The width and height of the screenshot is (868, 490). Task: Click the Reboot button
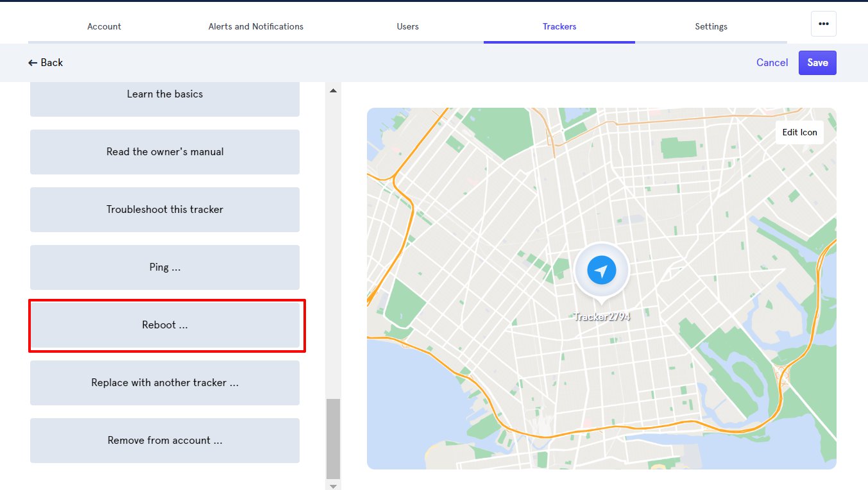click(165, 325)
